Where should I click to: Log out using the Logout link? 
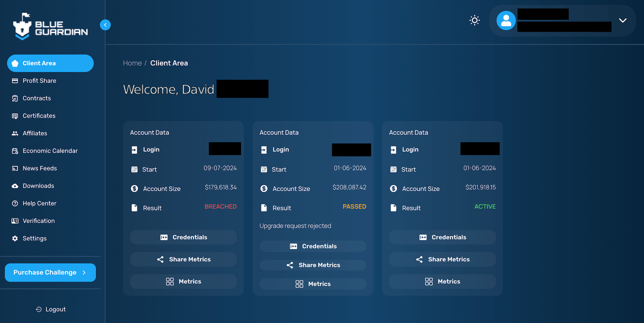(x=51, y=309)
